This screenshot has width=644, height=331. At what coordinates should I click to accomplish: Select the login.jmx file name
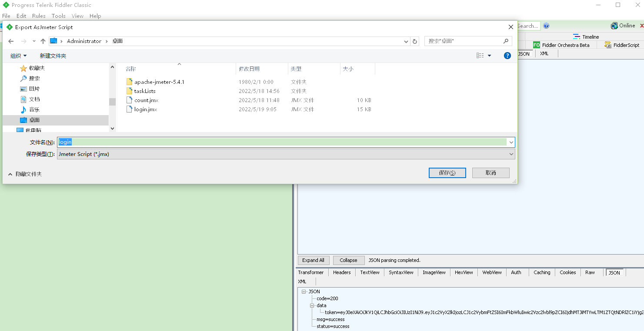146,109
